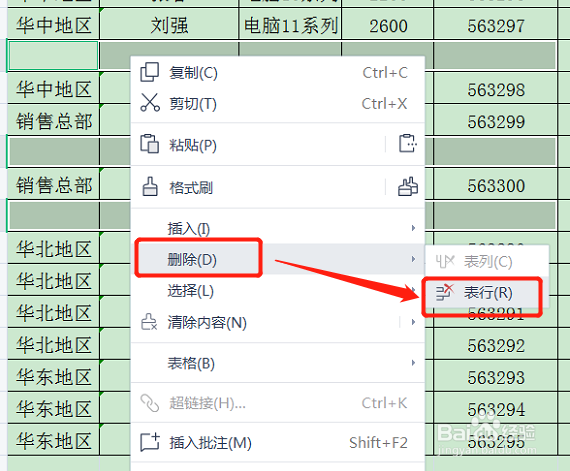This screenshot has width=570, height=471.
Task: Choose 插入批注(M) from the menu
Action: [x=277, y=442]
